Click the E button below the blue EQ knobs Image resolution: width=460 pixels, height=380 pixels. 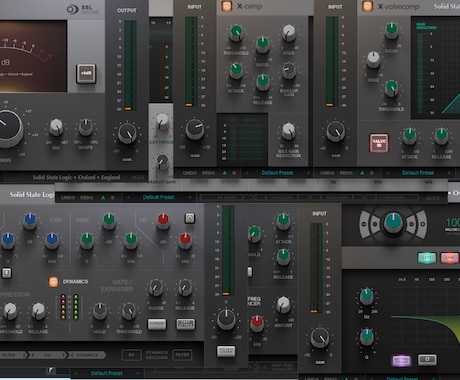pyautogui.click(x=7, y=273)
